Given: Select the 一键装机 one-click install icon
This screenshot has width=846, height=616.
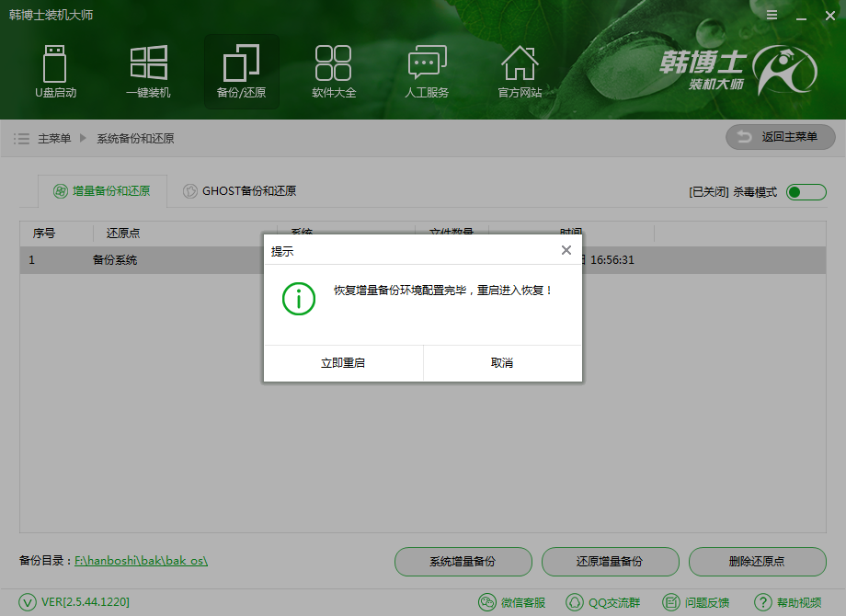Looking at the screenshot, I should point(148,72).
